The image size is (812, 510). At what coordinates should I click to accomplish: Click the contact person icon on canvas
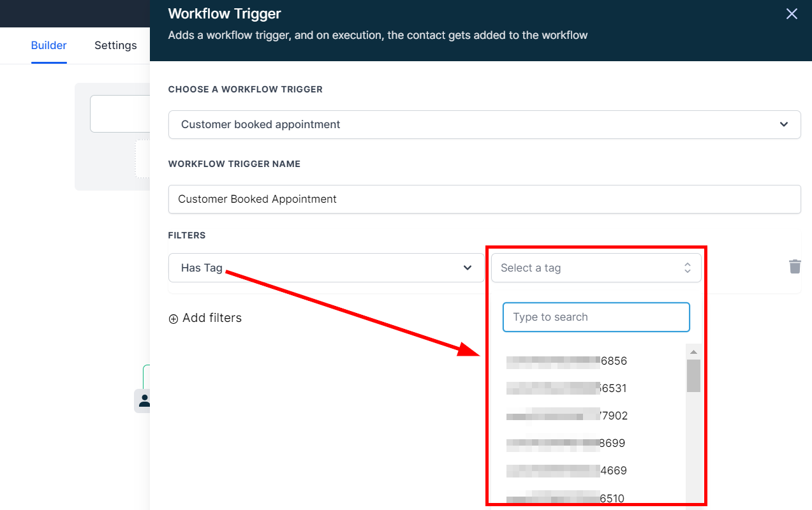tap(144, 400)
